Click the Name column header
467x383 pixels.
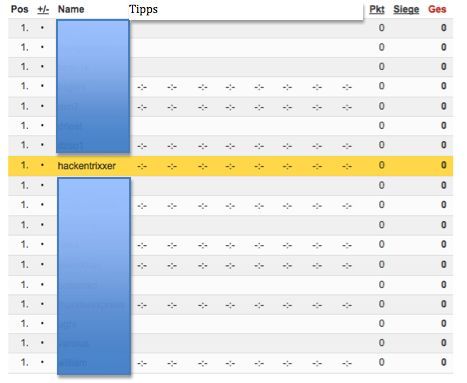pyautogui.click(x=71, y=9)
